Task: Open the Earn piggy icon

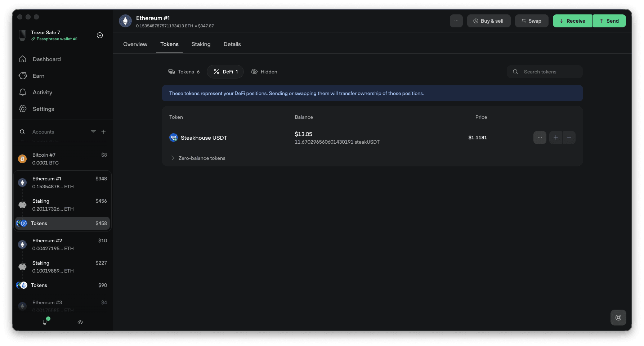Action: [x=23, y=76]
